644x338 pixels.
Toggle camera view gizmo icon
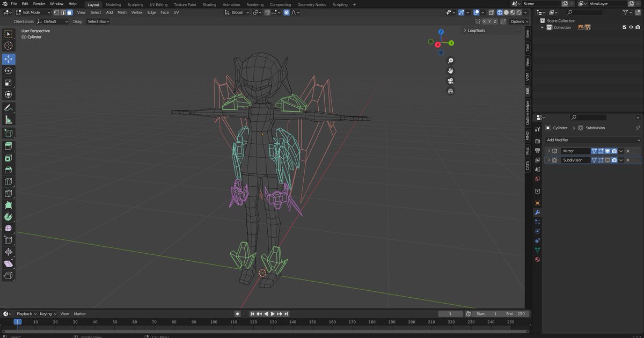tap(450, 81)
